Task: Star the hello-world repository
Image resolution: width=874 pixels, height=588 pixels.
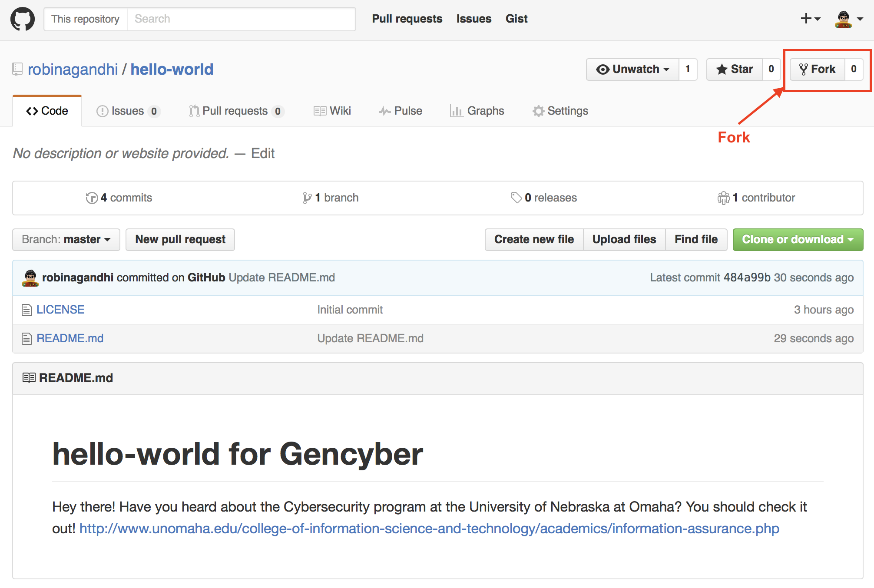Action: tap(735, 69)
